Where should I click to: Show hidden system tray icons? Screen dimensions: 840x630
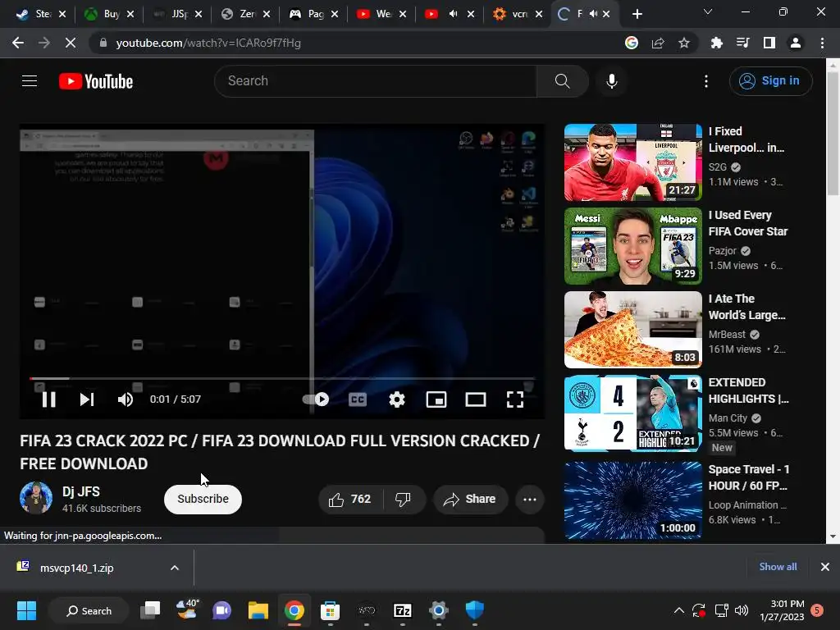pos(678,610)
